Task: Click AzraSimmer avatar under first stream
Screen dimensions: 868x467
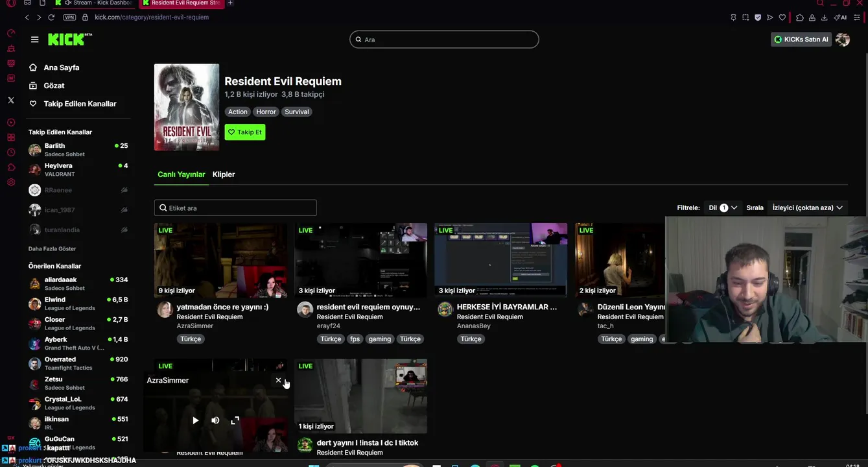Action: [x=165, y=309]
